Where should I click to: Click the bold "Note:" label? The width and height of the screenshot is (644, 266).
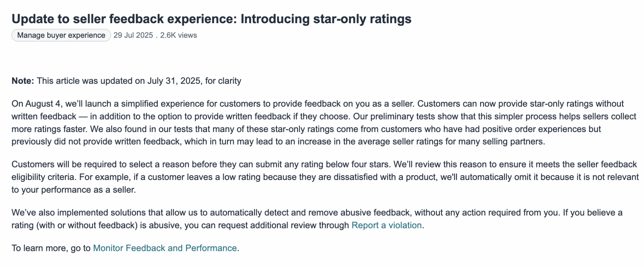tap(23, 81)
